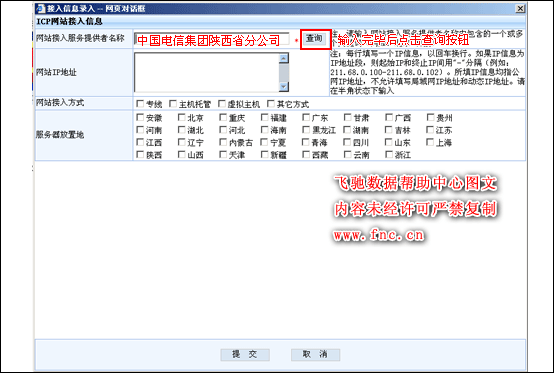Enable the 吉林 checkbox
554x373 pixels.
click(x=389, y=130)
